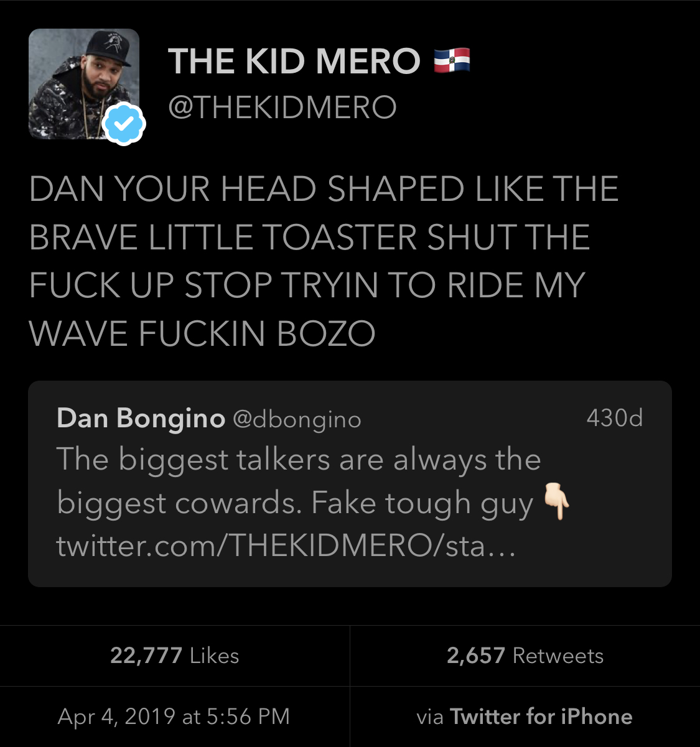Open the @THEKIDMERO handle
This screenshot has width=700, height=747.
(x=282, y=107)
